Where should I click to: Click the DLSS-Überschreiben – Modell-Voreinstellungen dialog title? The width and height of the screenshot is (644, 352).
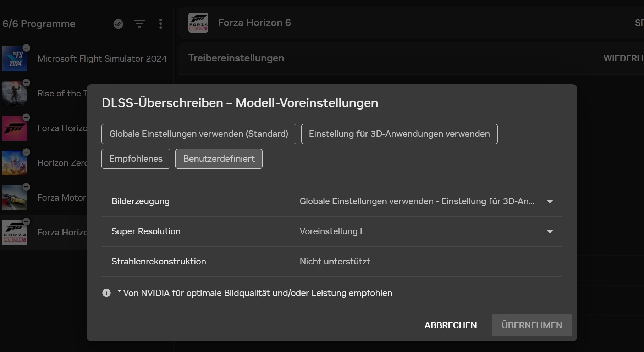[240, 103]
